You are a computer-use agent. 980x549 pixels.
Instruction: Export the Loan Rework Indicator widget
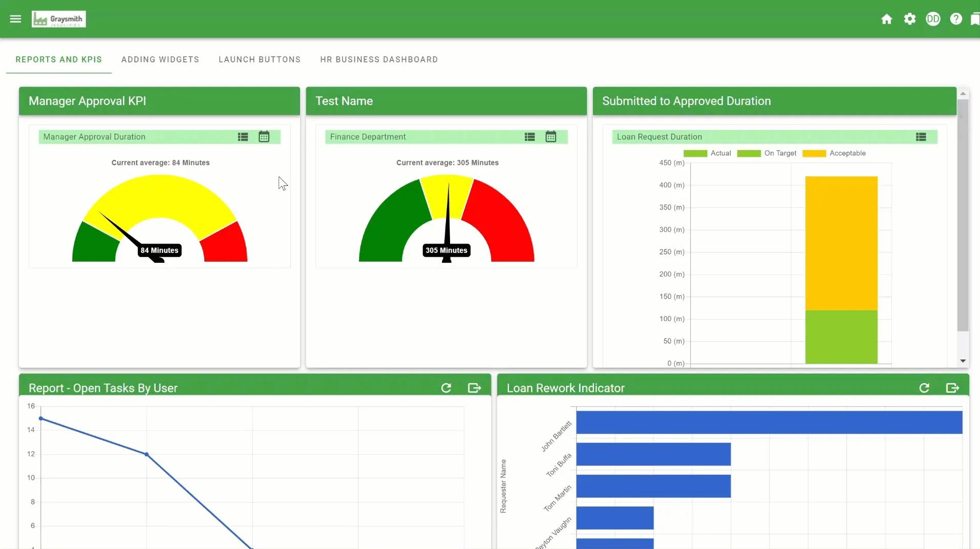952,388
